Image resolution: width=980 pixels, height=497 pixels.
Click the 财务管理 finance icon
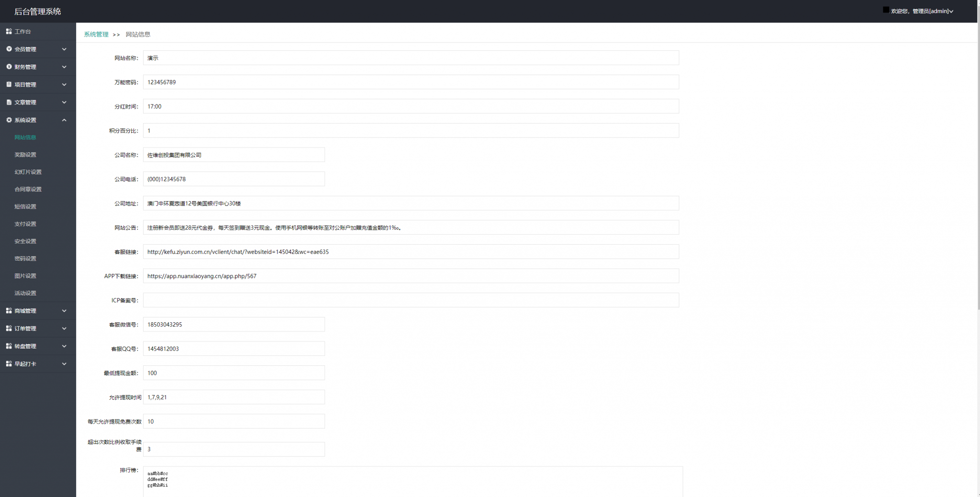(x=9, y=67)
